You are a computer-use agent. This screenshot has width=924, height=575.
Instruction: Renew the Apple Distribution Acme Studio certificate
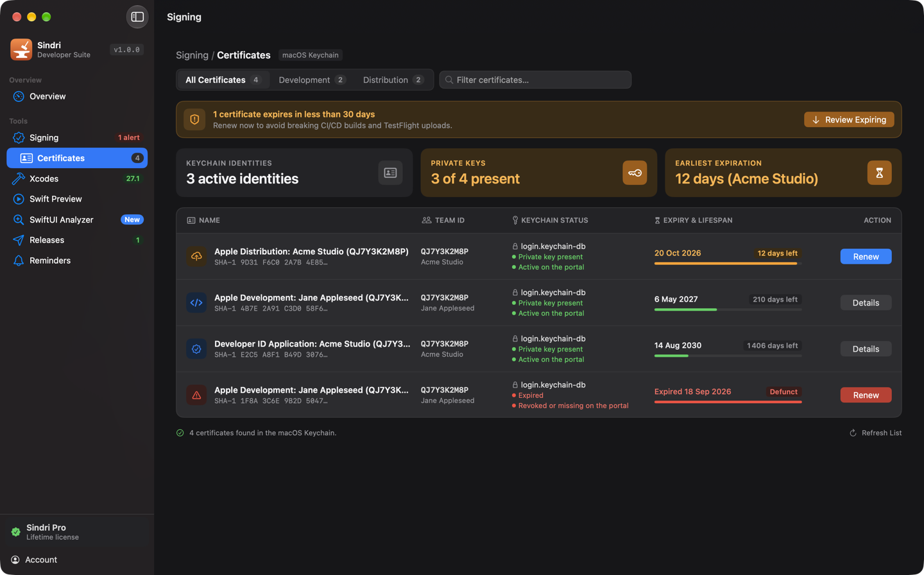pyautogui.click(x=866, y=256)
